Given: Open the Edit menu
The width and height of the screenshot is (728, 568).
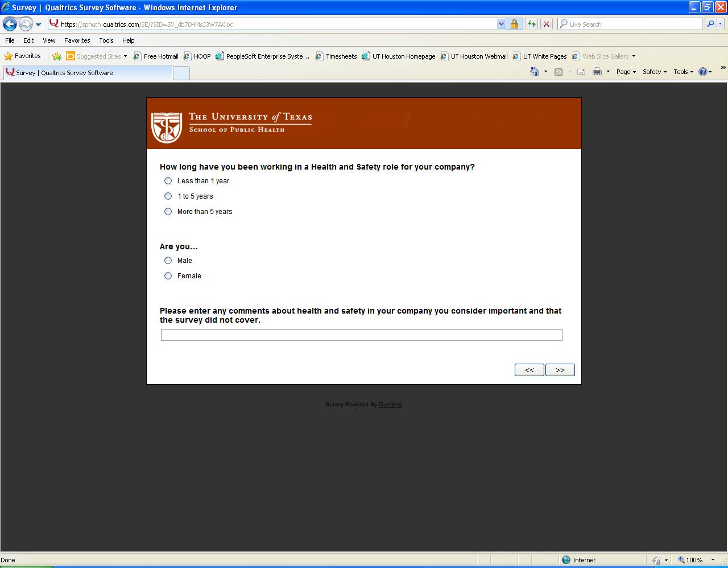Looking at the screenshot, I should click(28, 40).
